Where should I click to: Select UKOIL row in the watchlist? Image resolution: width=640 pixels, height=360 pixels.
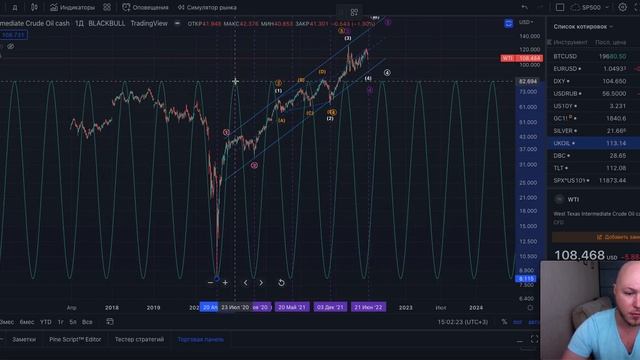coord(593,143)
